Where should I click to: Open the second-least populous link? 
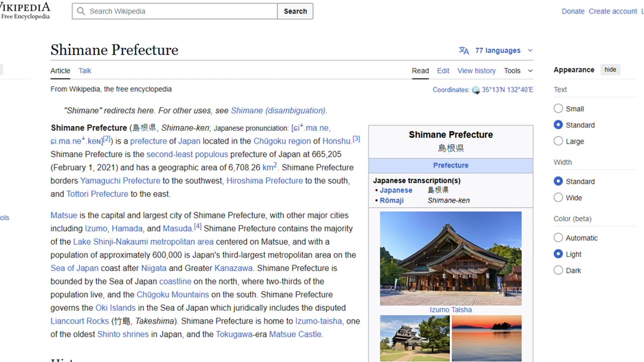click(x=187, y=154)
